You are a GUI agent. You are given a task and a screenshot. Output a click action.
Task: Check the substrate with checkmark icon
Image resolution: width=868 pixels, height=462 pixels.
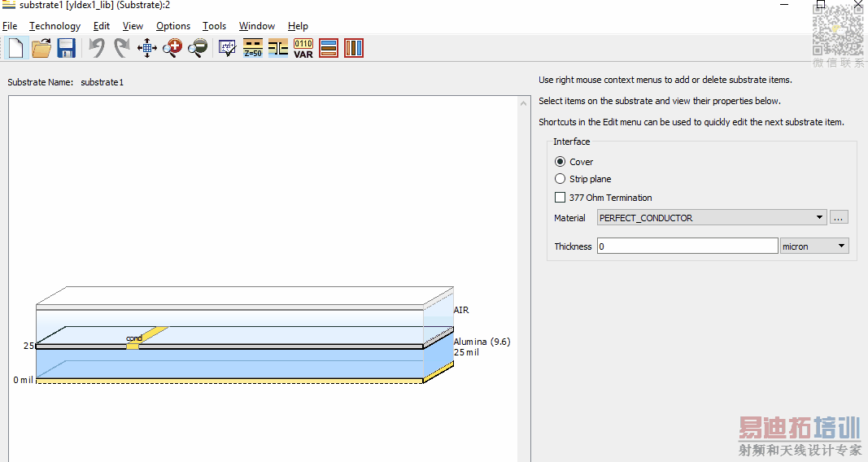coord(227,48)
